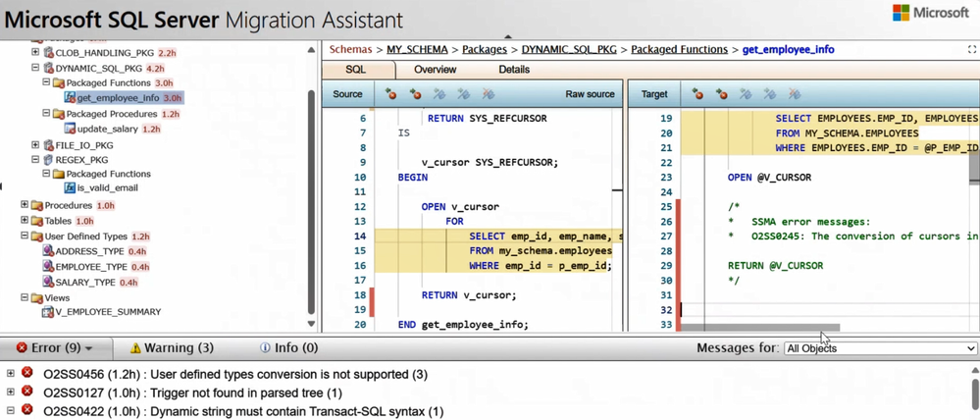Open Schemas breadcrumb link
The height and width of the screenshot is (420, 980).
pos(351,49)
